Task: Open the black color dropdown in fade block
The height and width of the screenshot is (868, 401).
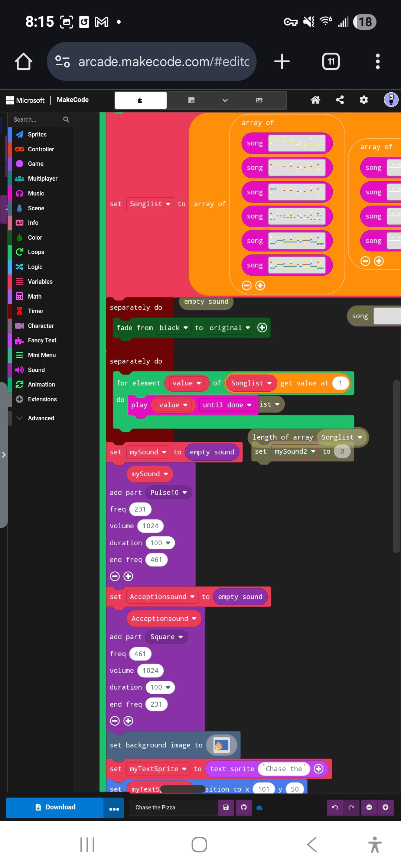Action: tap(174, 328)
